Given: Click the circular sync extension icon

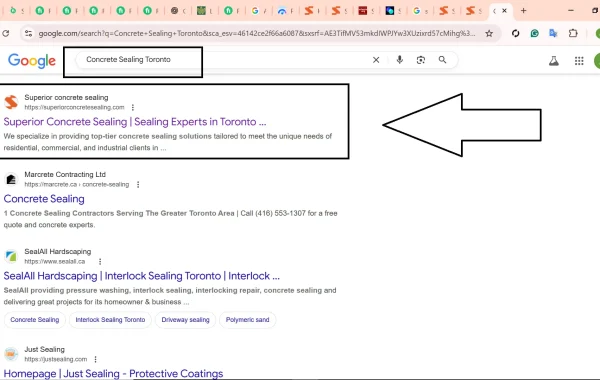Looking at the screenshot, I should click(x=515, y=34).
